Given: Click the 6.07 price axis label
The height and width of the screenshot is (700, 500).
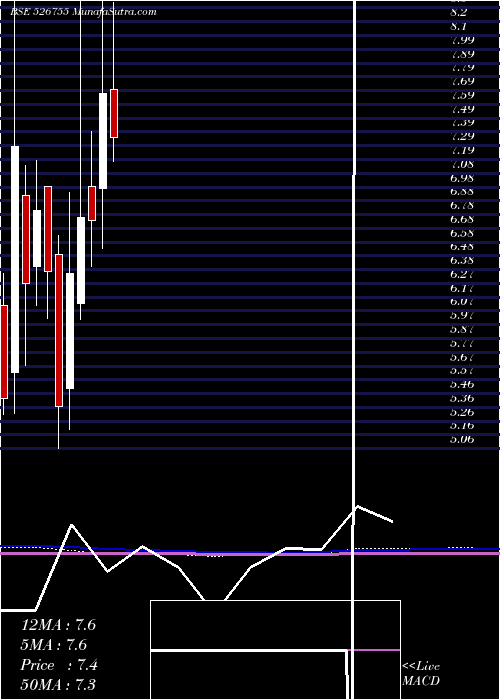Looking at the screenshot, I should (x=462, y=302).
